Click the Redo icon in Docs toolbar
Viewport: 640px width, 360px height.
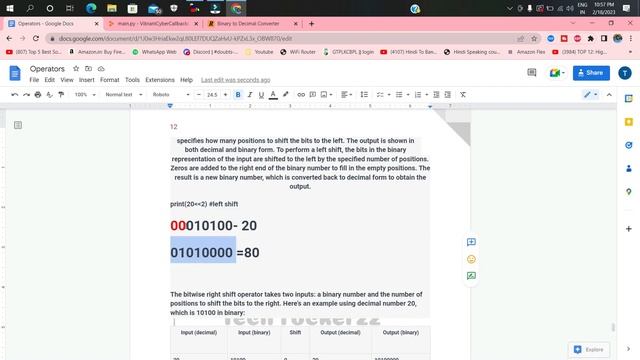coord(27,95)
